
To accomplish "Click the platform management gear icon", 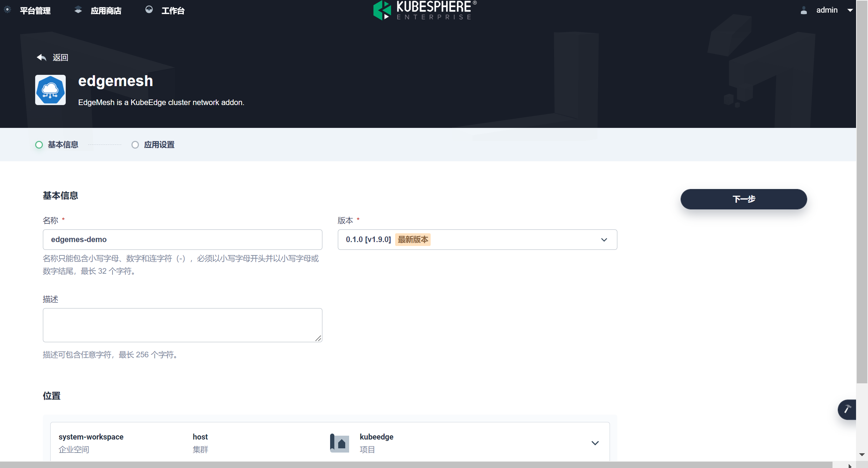I will pos(7,10).
